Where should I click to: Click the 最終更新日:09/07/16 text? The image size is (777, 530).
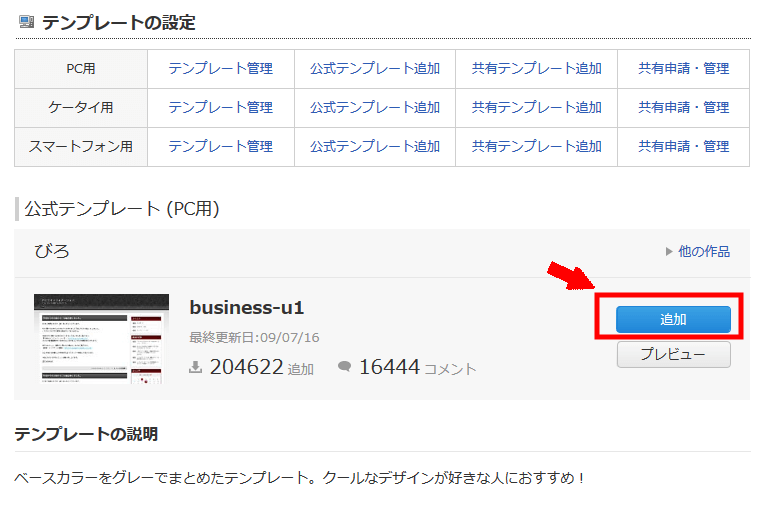(254, 338)
